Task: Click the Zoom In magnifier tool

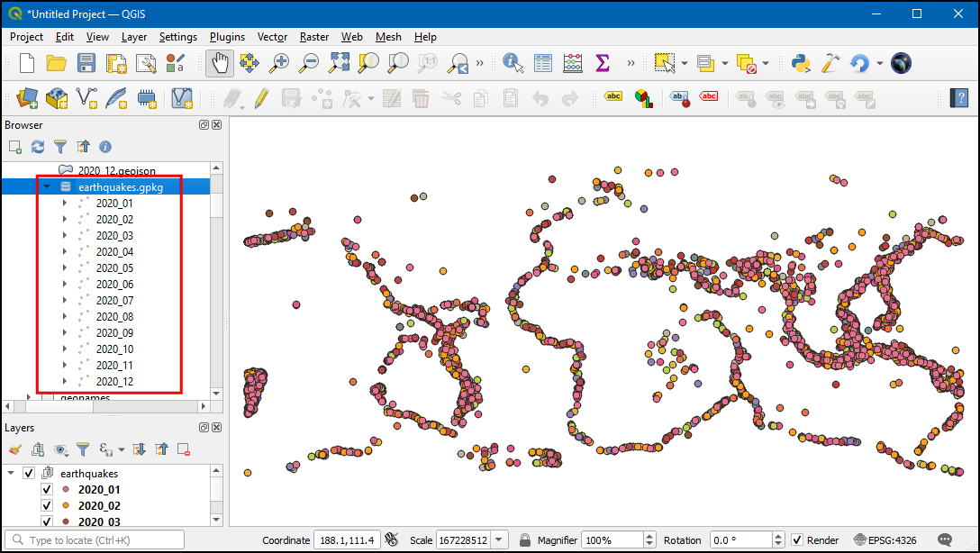Action: point(279,63)
